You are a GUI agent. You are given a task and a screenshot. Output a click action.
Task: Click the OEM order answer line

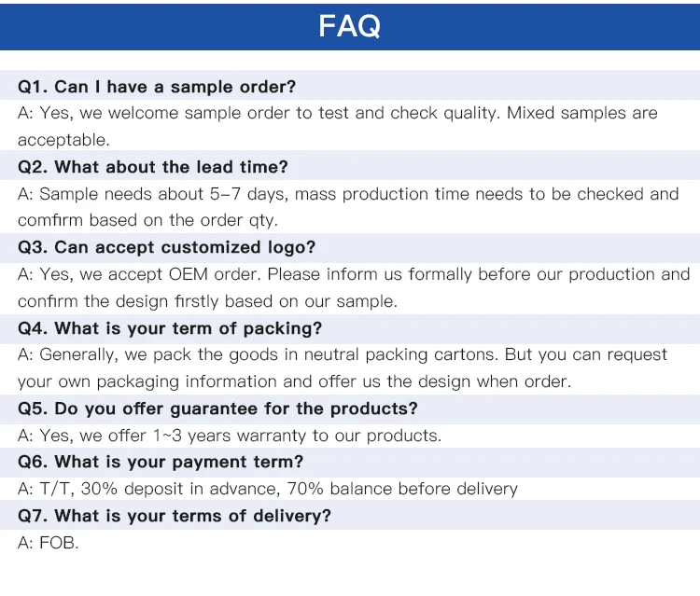click(x=354, y=274)
